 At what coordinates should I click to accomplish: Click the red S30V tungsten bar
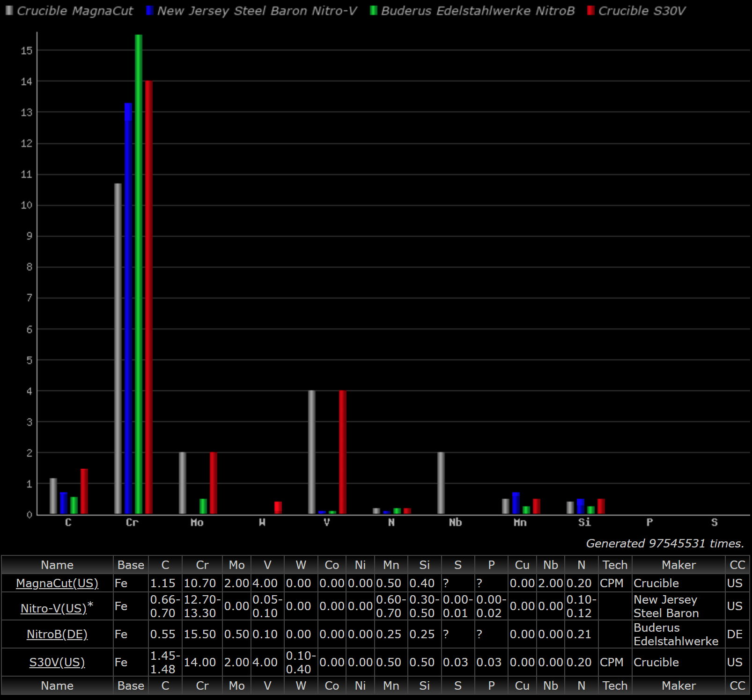(278, 508)
